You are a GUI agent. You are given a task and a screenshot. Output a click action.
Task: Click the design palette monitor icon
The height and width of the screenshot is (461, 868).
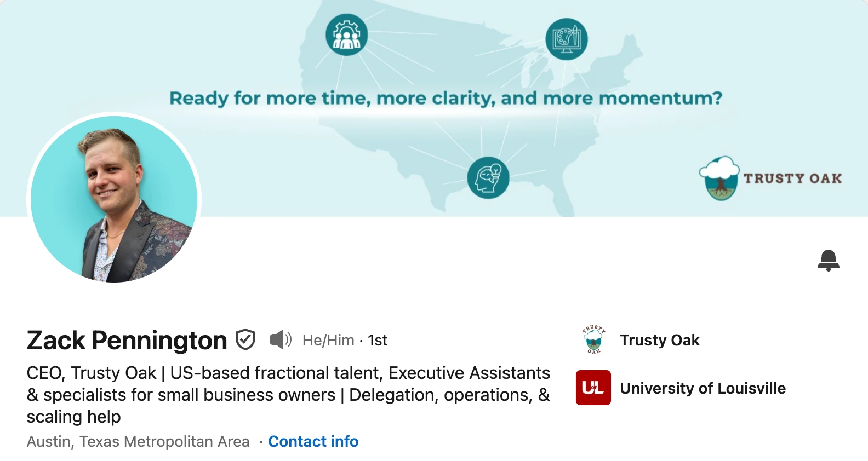tap(566, 39)
